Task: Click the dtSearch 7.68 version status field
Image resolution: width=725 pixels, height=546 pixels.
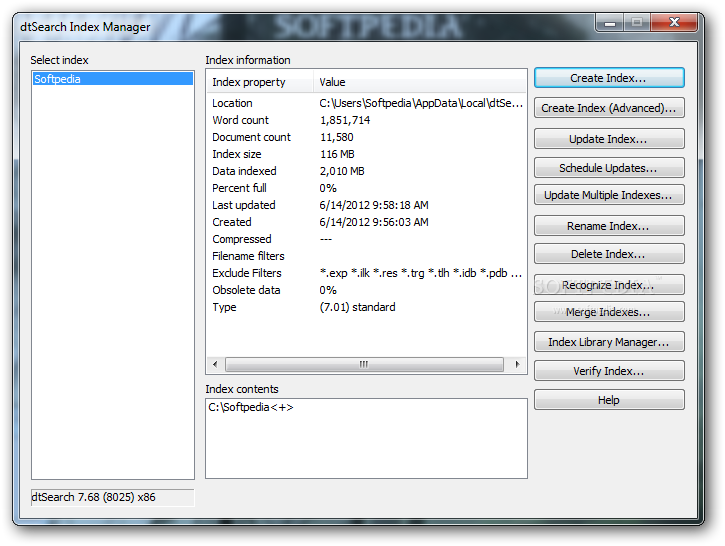Action: pyautogui.click(x=113, y=497)
